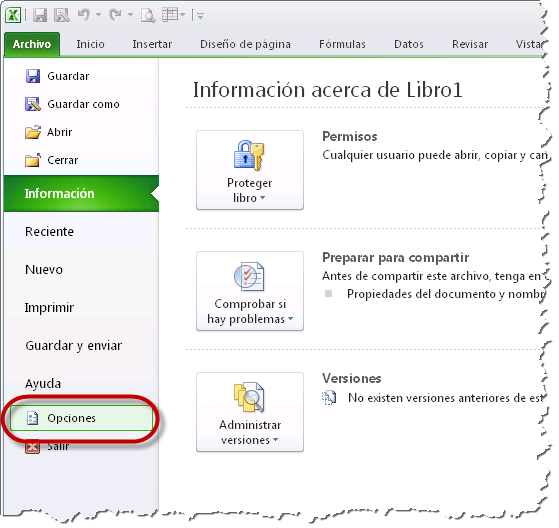Click the Save icon in Quick Access Toolbar
This screenshot has height=528, width=559.
pos(40,15)
